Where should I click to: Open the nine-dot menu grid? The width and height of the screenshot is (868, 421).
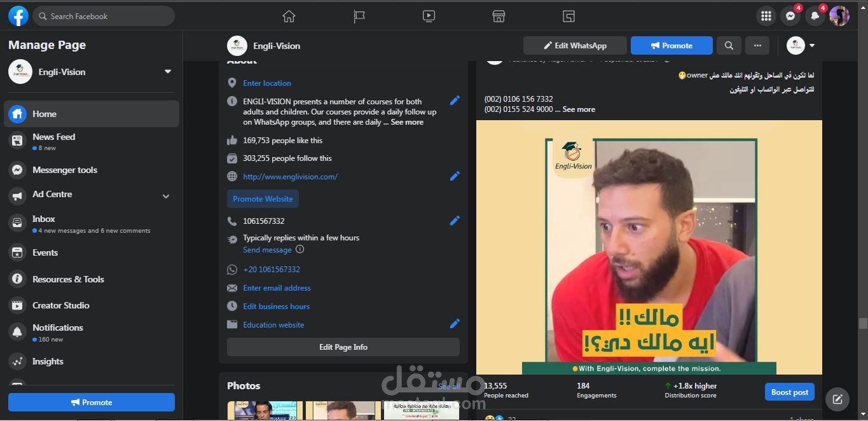point(766,16)
